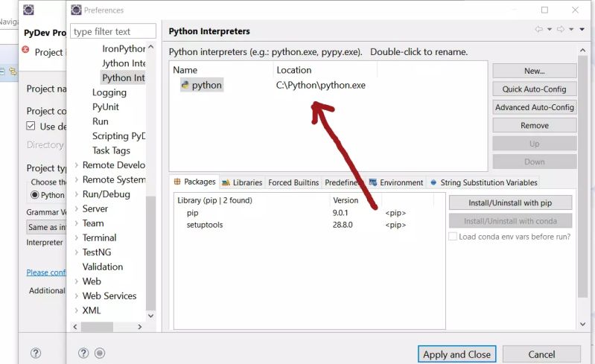Click scroll right arrow of tree horizontal scrollbar
This screenshot has height=364, width=595.
click(140, 327)
